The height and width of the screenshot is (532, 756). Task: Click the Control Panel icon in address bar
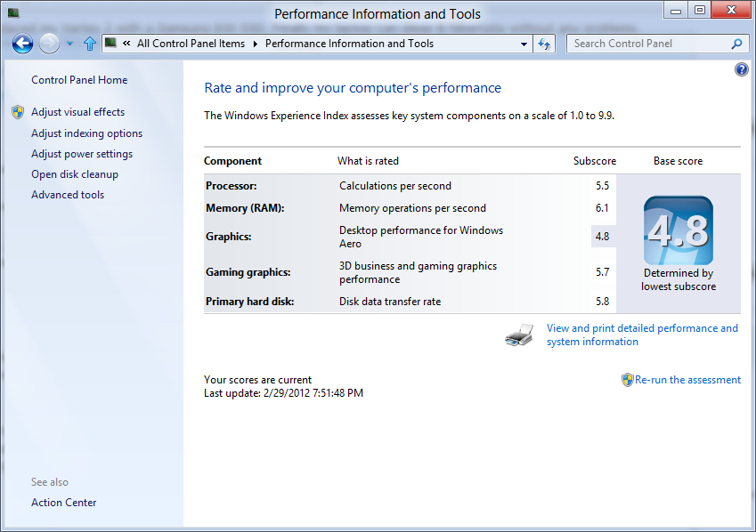tap(111, 43)
